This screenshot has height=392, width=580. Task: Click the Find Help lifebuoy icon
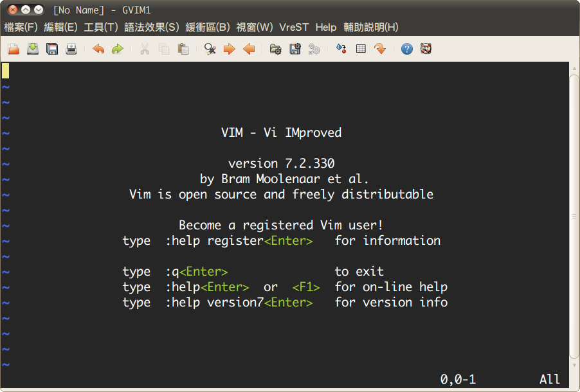[426, 49]
